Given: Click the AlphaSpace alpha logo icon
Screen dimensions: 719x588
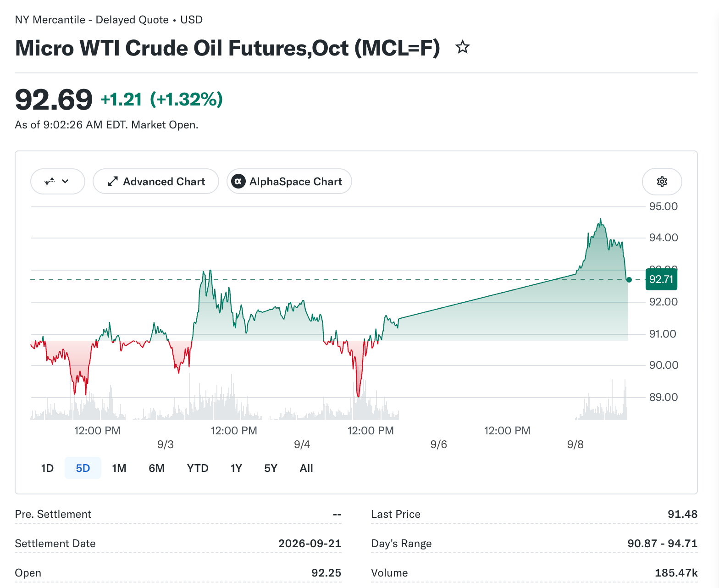Looking at the screenshot, I should point(238,182).
